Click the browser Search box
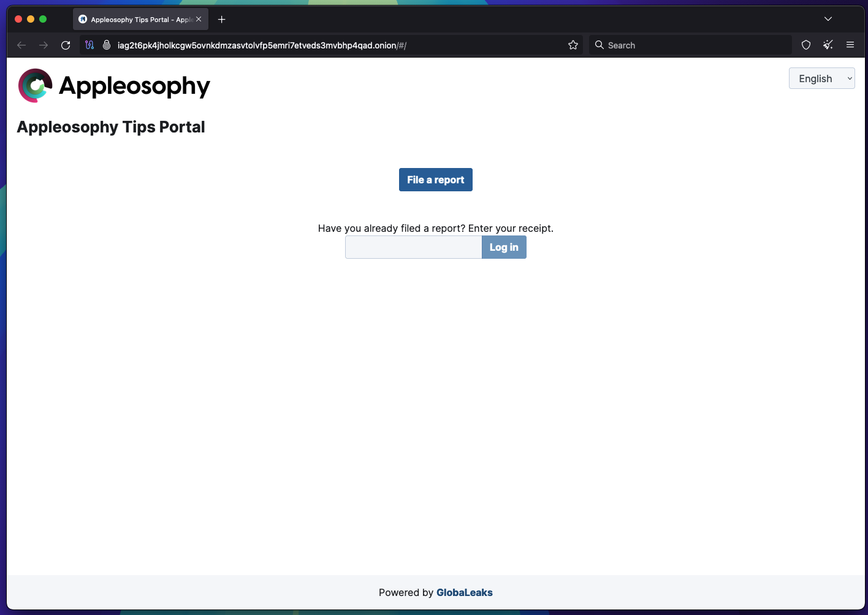The image size is (868, 615). 691,45
